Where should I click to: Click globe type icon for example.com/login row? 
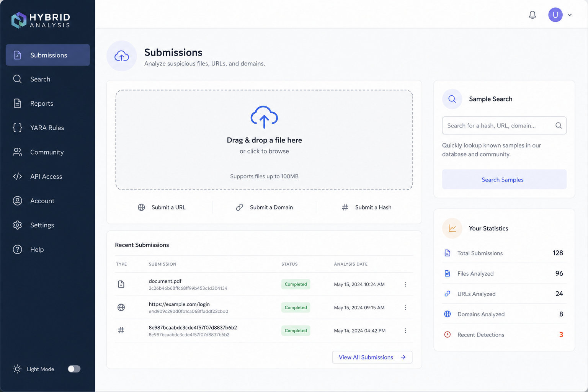[x=121, y=307]
